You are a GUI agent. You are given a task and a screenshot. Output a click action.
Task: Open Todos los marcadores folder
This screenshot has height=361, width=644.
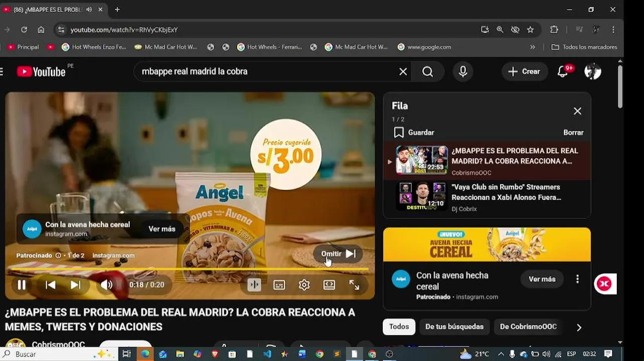pyautogui.click(x=584, y=47)
